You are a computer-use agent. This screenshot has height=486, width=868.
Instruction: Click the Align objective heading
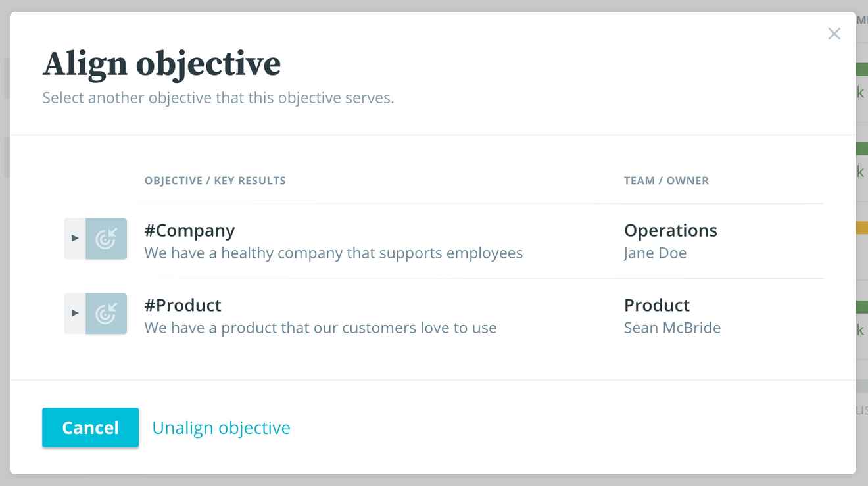[162, 64]
